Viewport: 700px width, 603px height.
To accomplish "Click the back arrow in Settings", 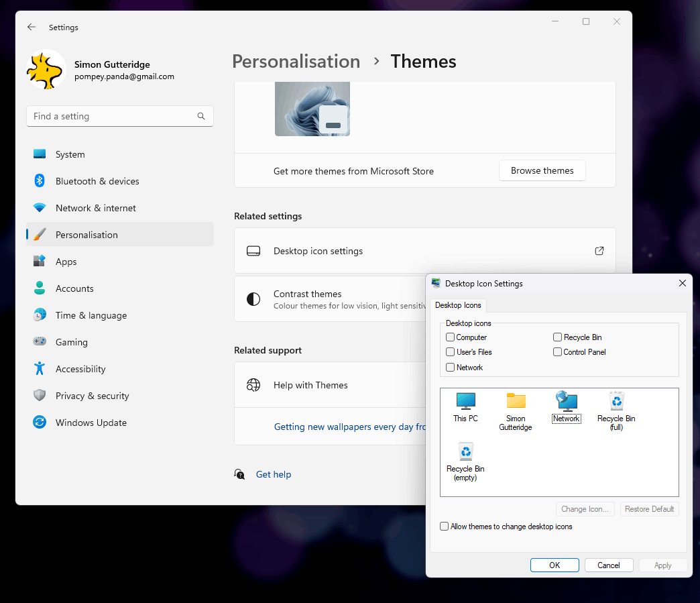I will coord(32,27).
